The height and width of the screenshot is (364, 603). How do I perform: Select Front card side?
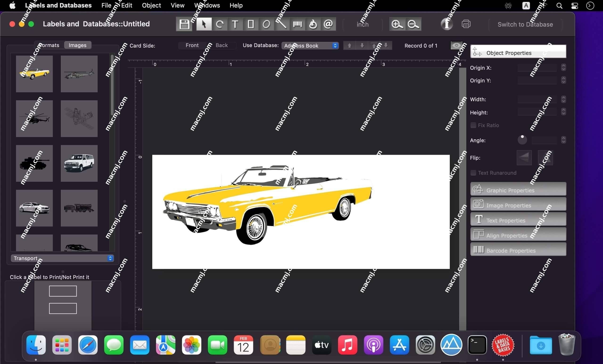coord(191,45)
